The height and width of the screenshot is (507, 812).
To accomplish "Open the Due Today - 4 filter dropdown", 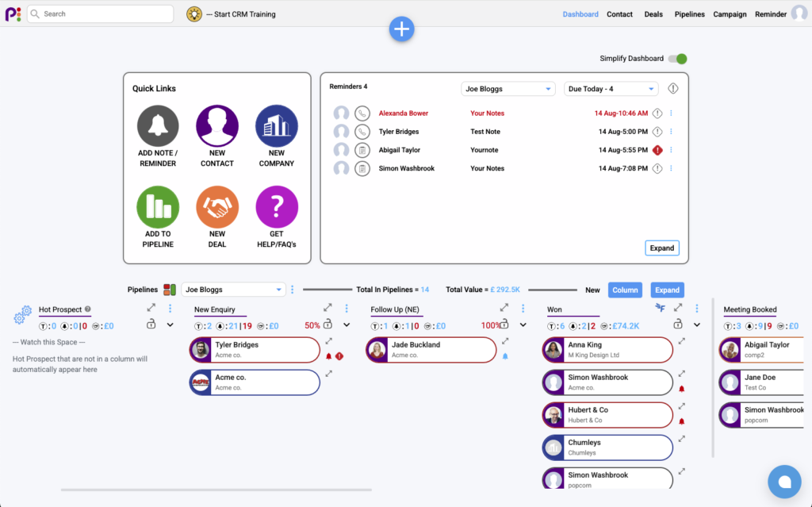I will click(x=611, y=89).
